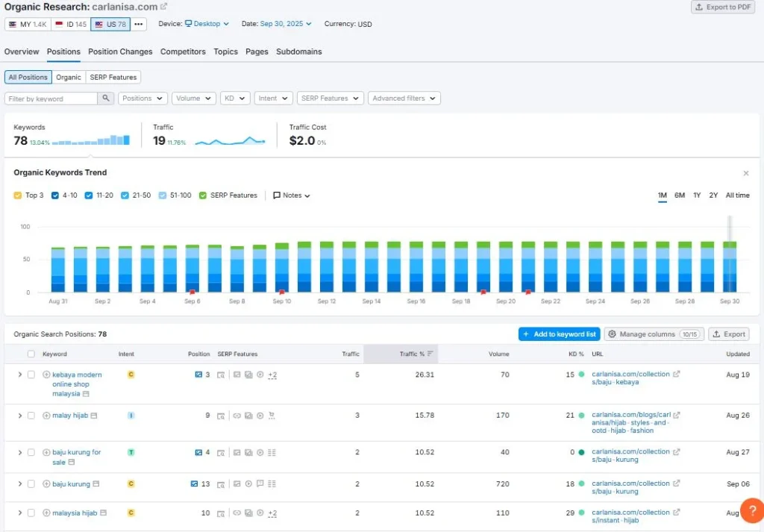The width and height of the screenshot is (764, 532).
Task: Click the keyword filter search magnifier icon
Action: (106, 98)
